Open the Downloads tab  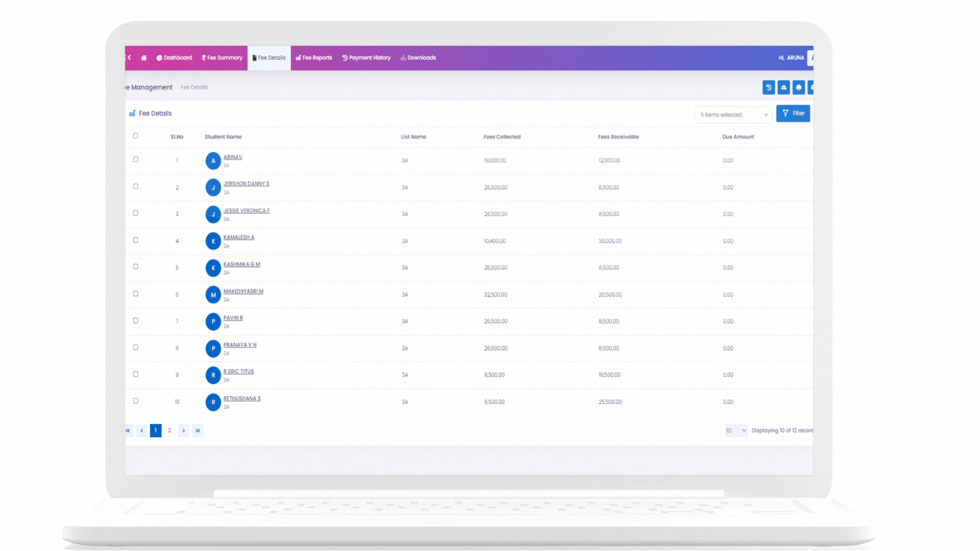[x=418, y=58]
